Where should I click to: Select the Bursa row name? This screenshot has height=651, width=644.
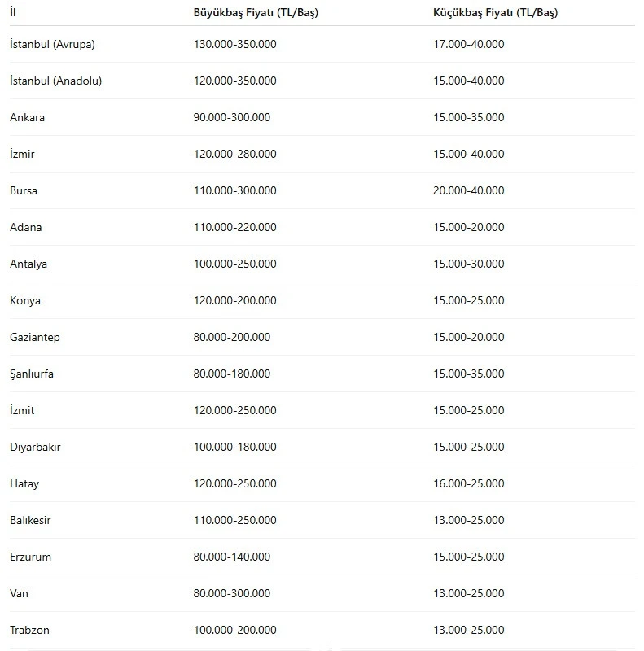coord(24,190)
